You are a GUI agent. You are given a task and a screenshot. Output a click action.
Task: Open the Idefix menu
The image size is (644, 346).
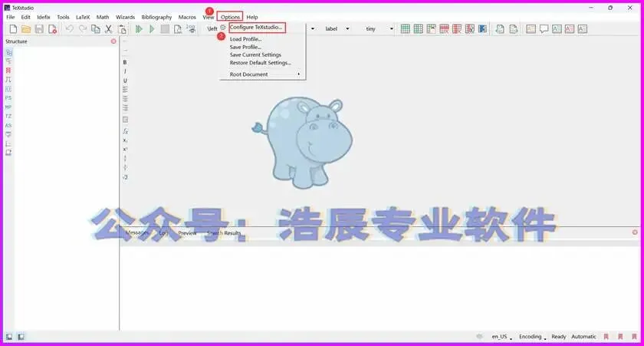pyautogui.click(x=44, y=17)
